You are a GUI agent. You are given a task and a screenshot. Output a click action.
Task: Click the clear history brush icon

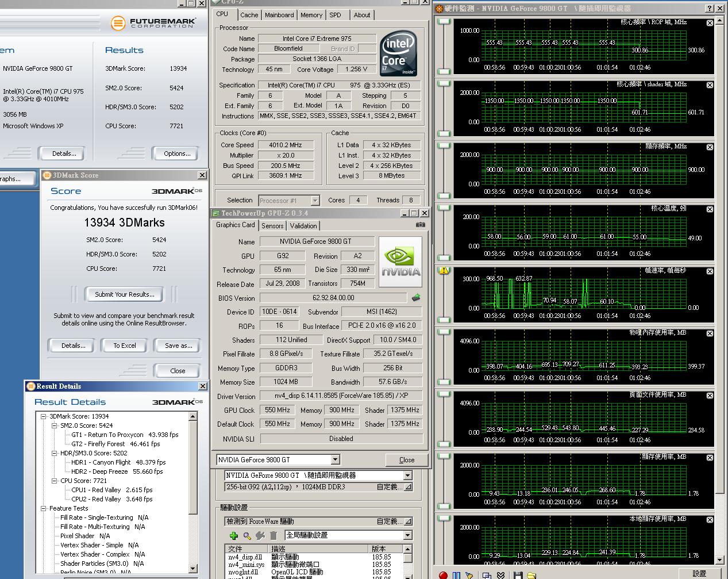click(x=469, y=575)
